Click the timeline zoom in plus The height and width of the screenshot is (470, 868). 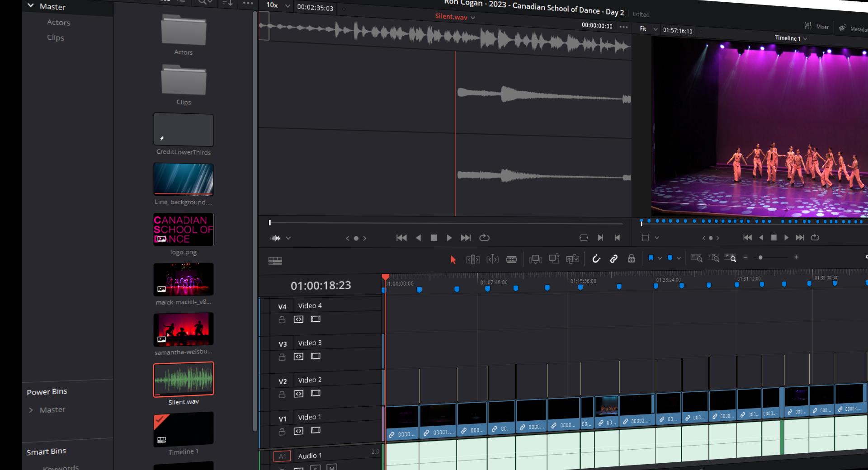click(796, 257)
